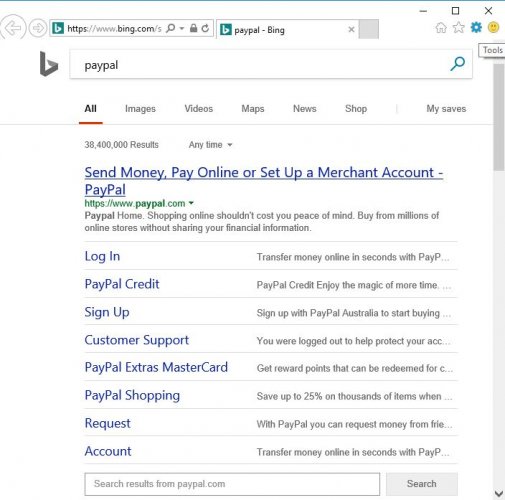Open My saves

[x=446, y=109]
